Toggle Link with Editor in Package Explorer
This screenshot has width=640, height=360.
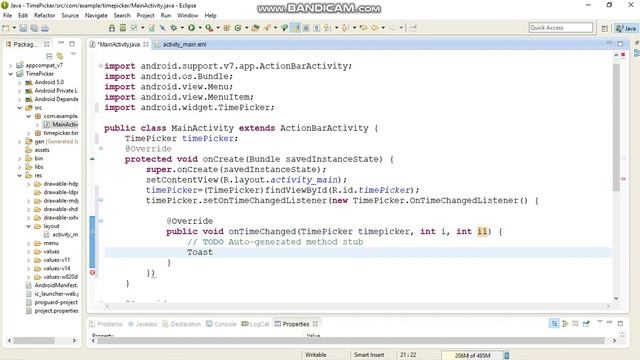point(60,56)
